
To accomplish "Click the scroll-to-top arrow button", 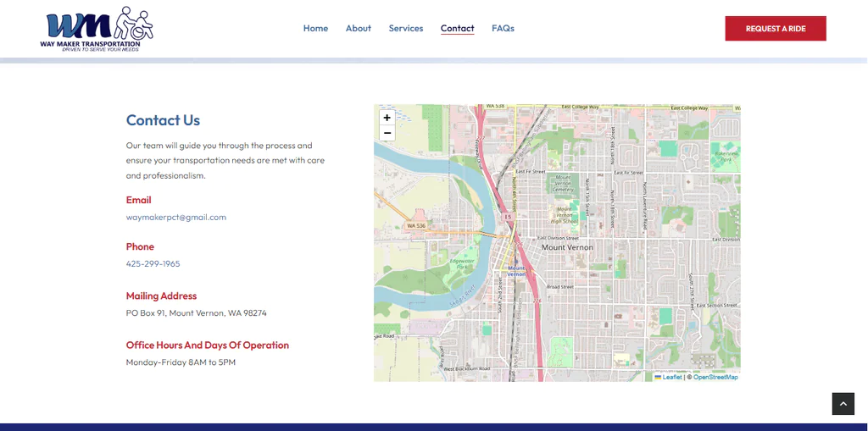I will (x=843, y=404).
